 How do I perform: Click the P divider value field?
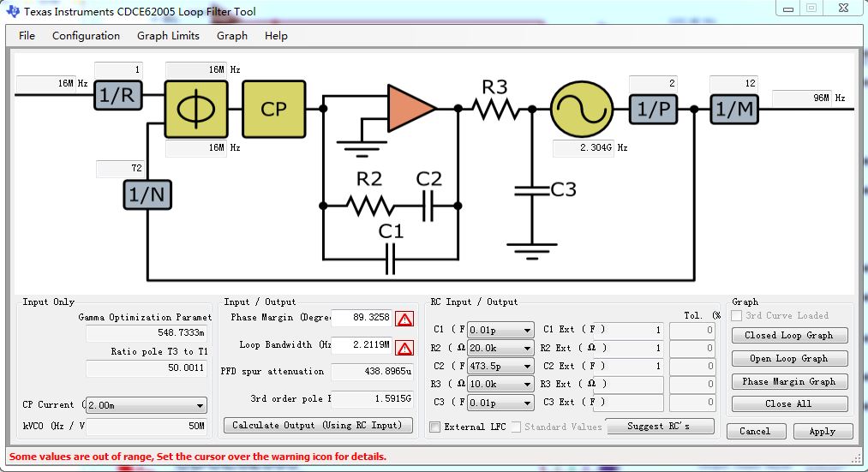click(x=653, y=84)
